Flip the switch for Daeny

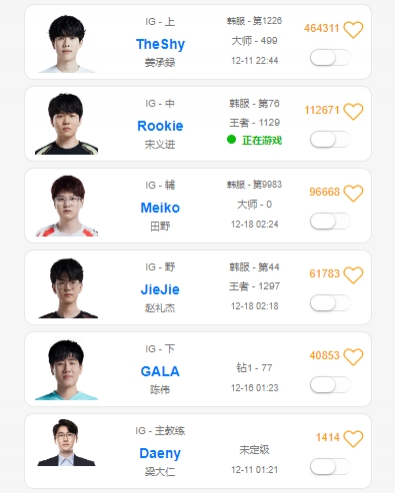(x=330, y=467)
